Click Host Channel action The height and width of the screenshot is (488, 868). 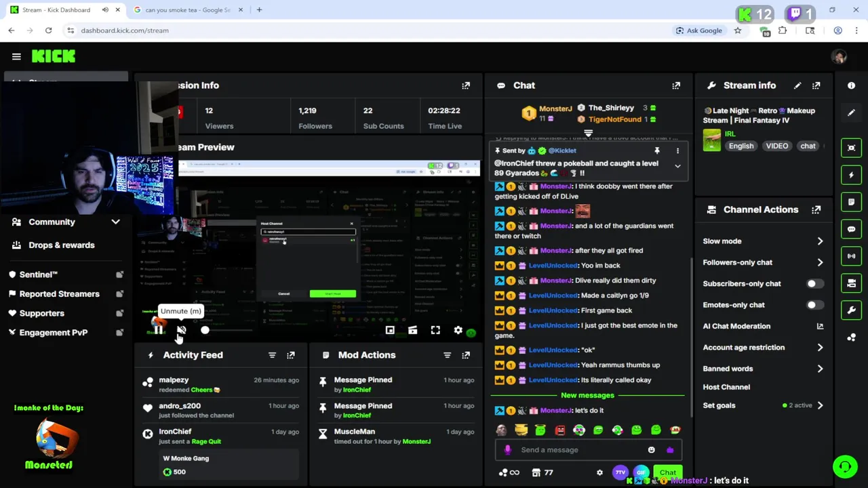726,387
